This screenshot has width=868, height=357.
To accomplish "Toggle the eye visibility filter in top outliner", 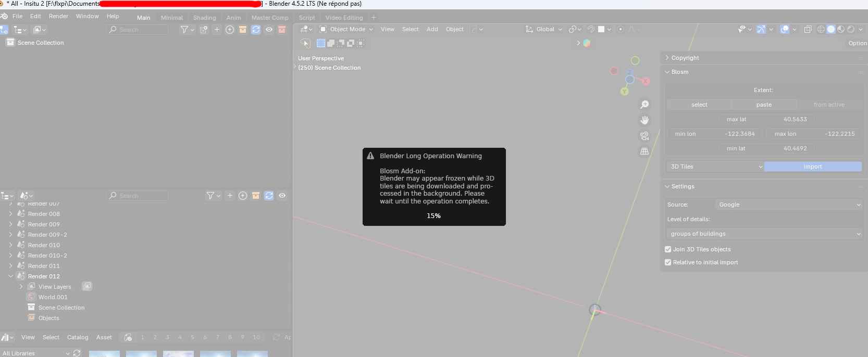I will coord(269,30).
